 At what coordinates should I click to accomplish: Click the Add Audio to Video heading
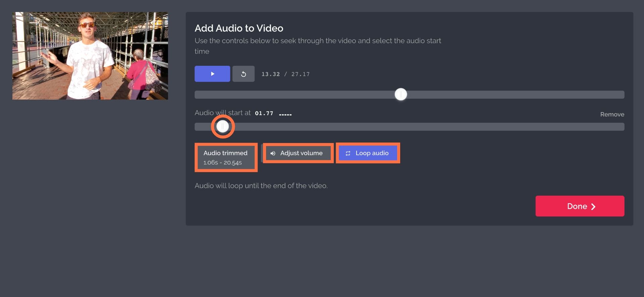coord(239,28)
